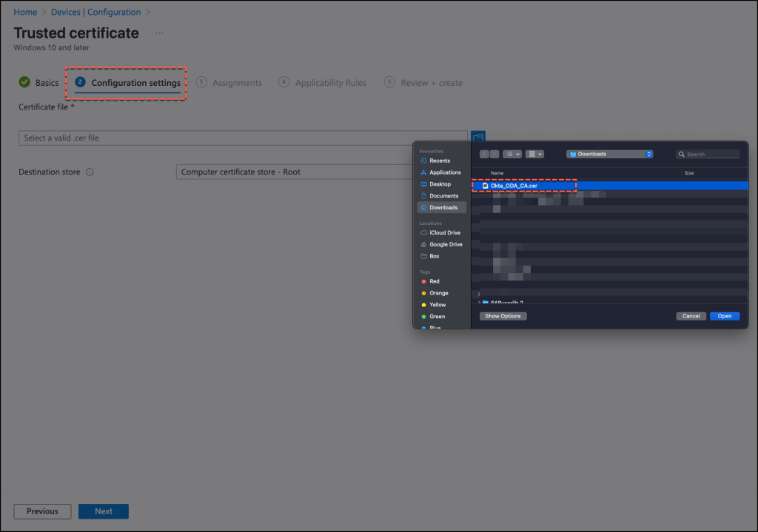Expand the Downloads folder location popup
This screenshot has width=758, height=532.
[x=610, y=154]
